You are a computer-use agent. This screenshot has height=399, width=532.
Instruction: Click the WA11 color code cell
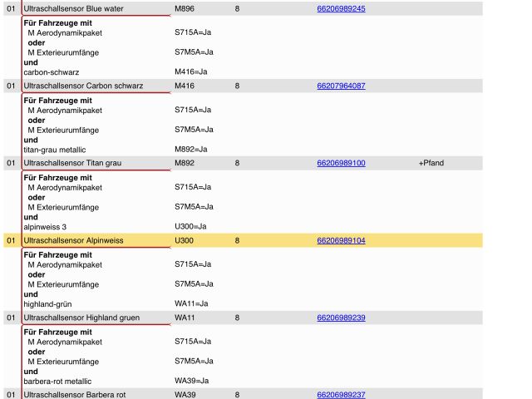184,318
